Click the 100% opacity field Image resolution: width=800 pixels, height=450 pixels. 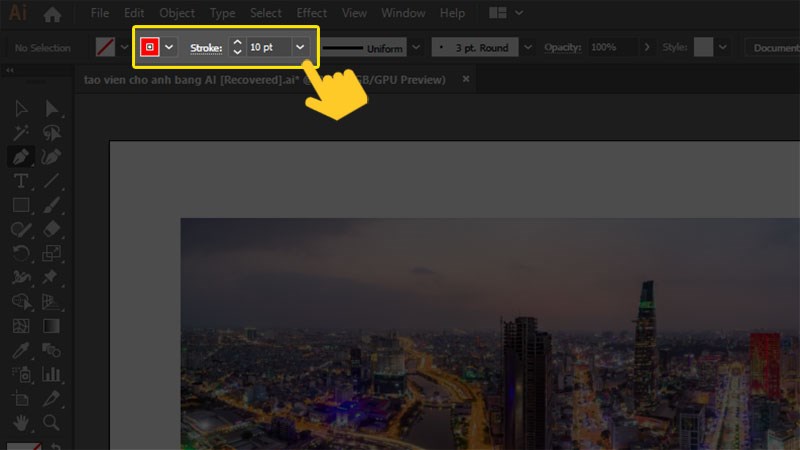pos(613,47)
